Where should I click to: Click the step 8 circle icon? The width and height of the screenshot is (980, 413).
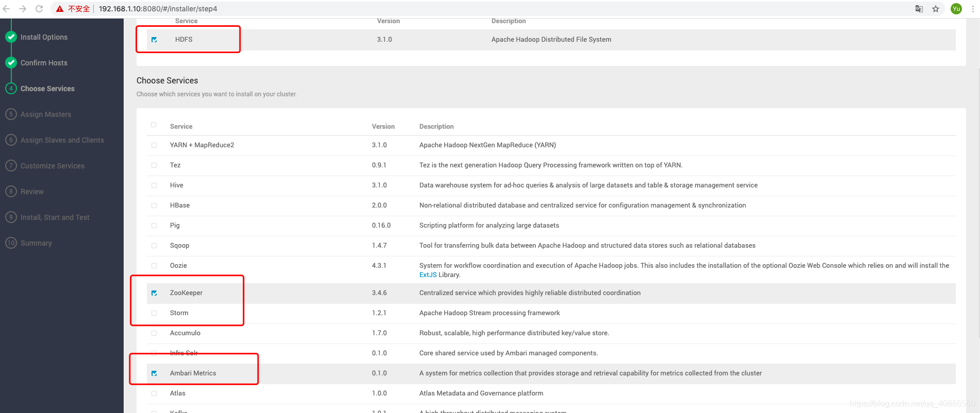pos(11,192)
